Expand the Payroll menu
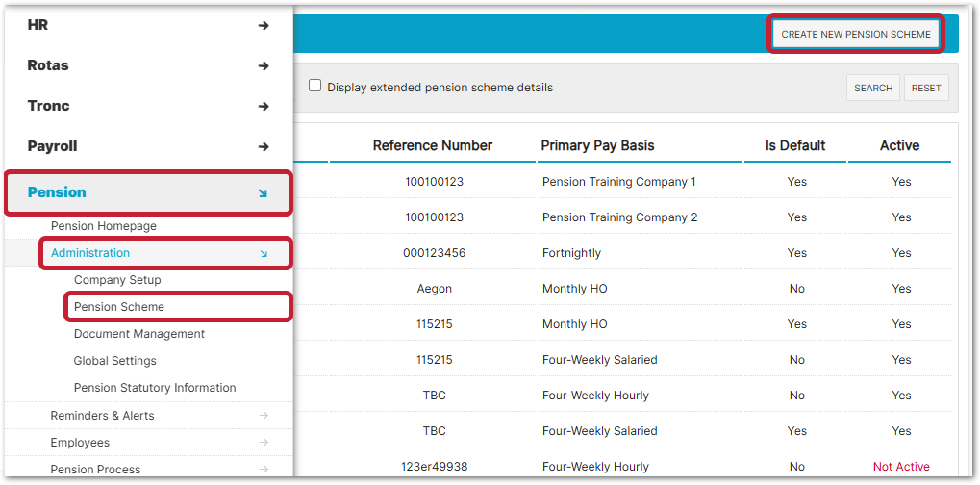The width and height of the screenshot is (980, 485). click(53, 146)
